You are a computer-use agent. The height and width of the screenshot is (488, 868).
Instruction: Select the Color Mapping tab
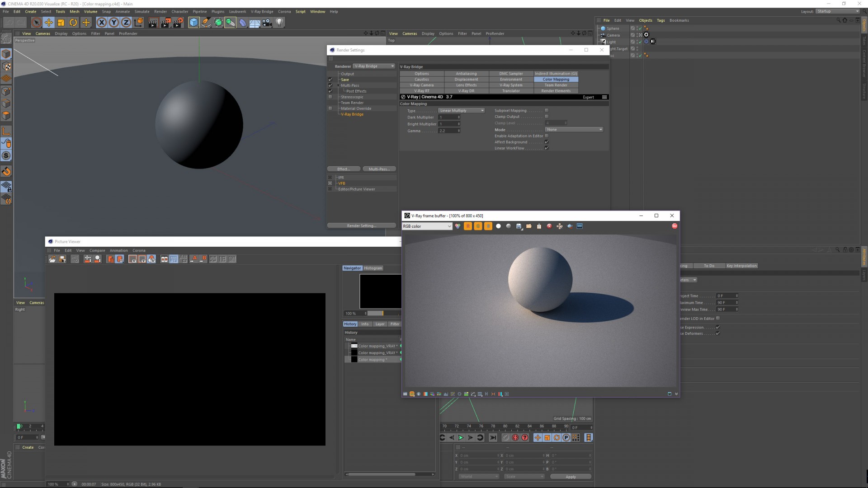coord(556,79)
